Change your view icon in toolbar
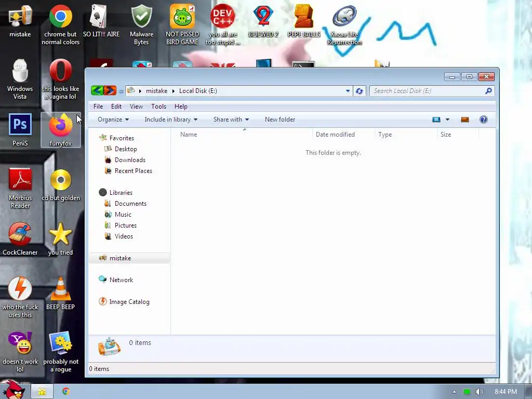Screen dimensions: 532x399 pyautogui.click(x=436, y=119)
